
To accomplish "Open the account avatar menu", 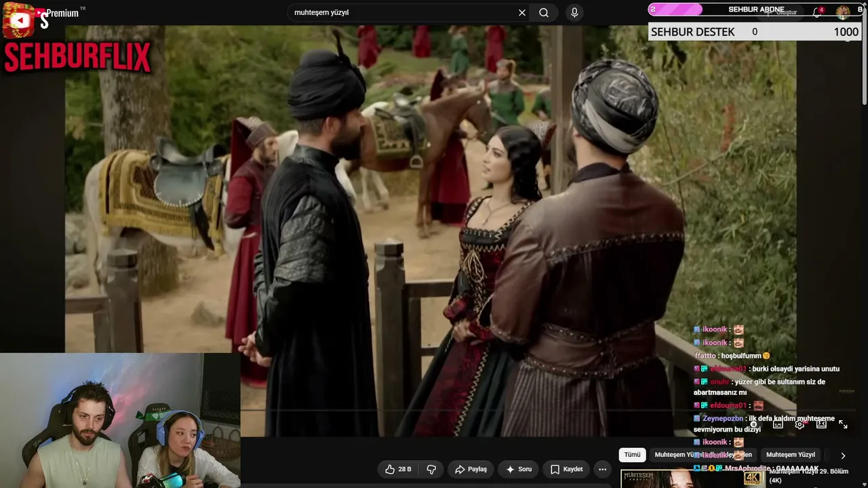I will (x=842, y=12).
